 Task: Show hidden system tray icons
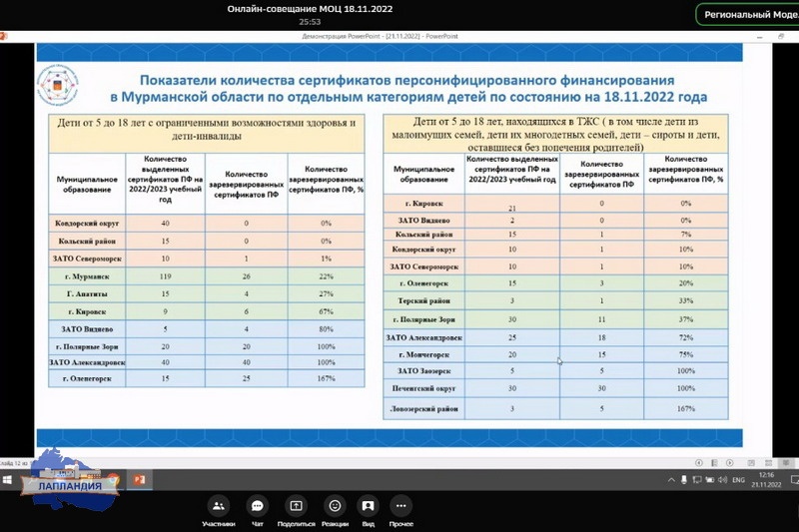coord(671,480)
